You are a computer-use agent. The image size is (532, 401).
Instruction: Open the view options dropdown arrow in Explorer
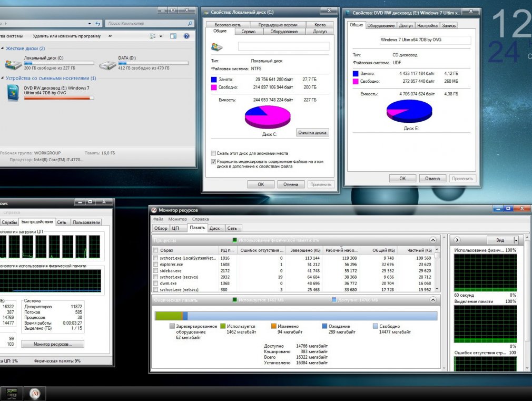point(161,36)
